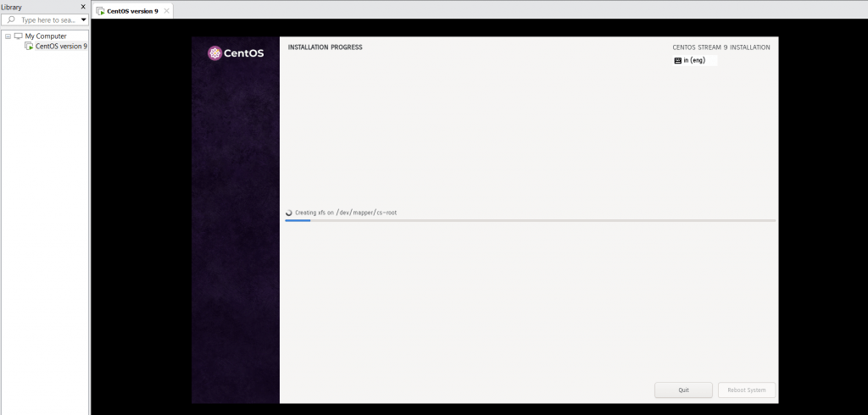Click the CentOS logo in installer sidebar

(236, 53)
